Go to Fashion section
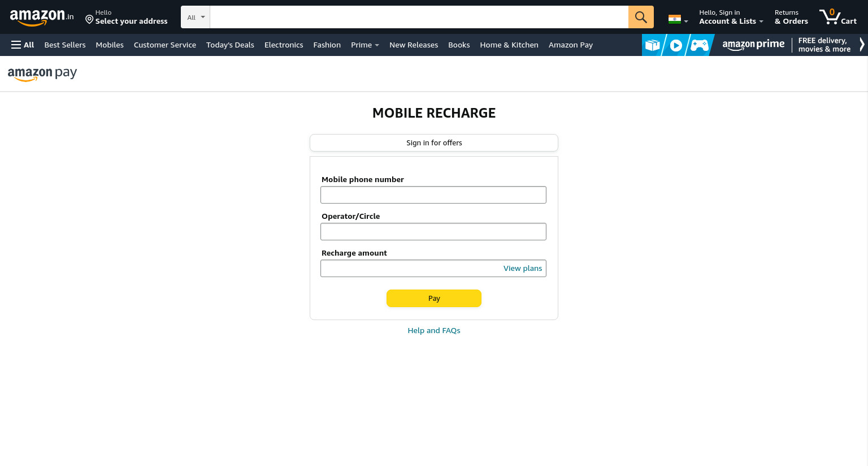This screenshot has height=466, width=868. (x=327, y=45)
